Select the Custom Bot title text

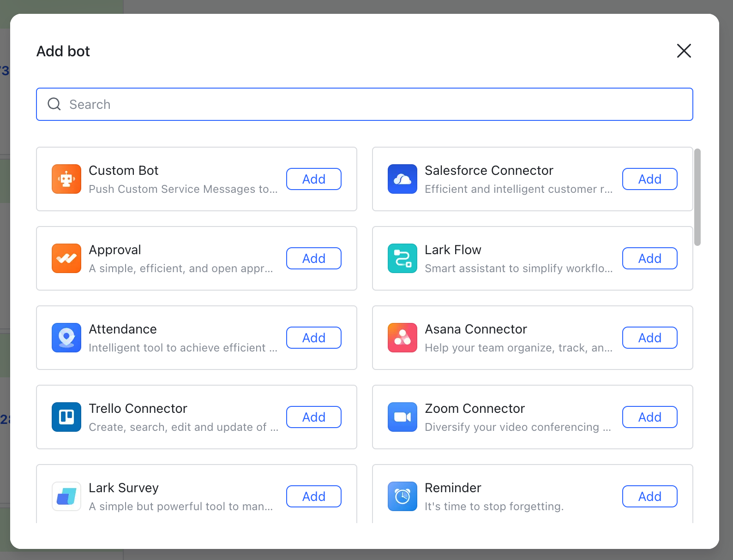(123, 171)
